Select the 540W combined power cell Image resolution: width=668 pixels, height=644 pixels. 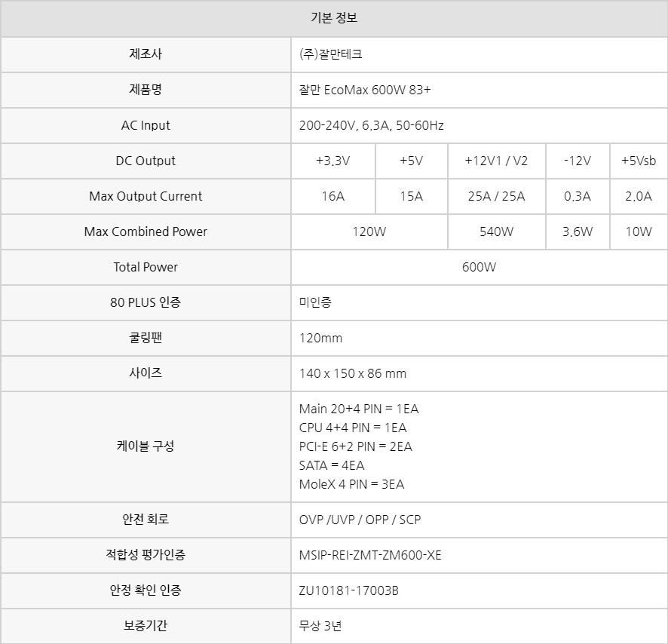coord(496,232)
